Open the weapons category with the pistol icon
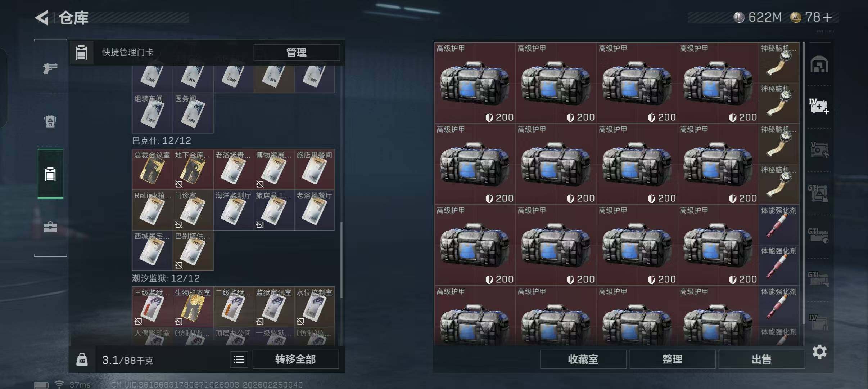868x389 pixels. click(x=50, y=68)
